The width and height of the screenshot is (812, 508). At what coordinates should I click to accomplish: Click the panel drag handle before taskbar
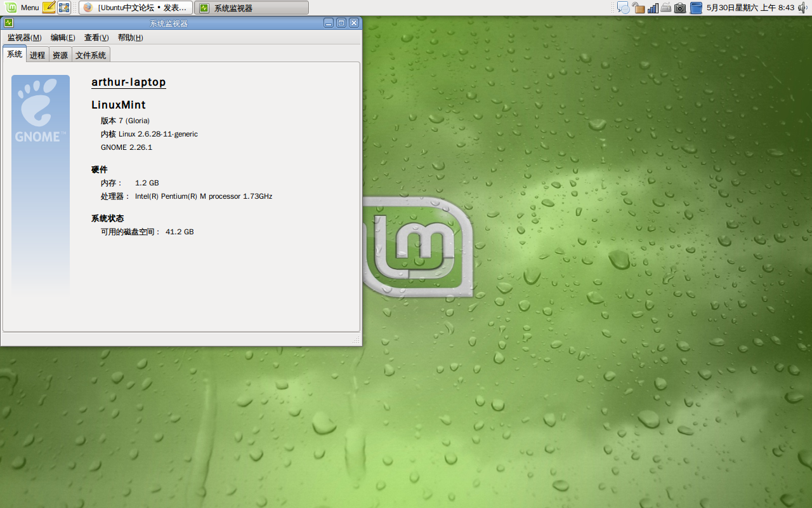tap(75, 8)
